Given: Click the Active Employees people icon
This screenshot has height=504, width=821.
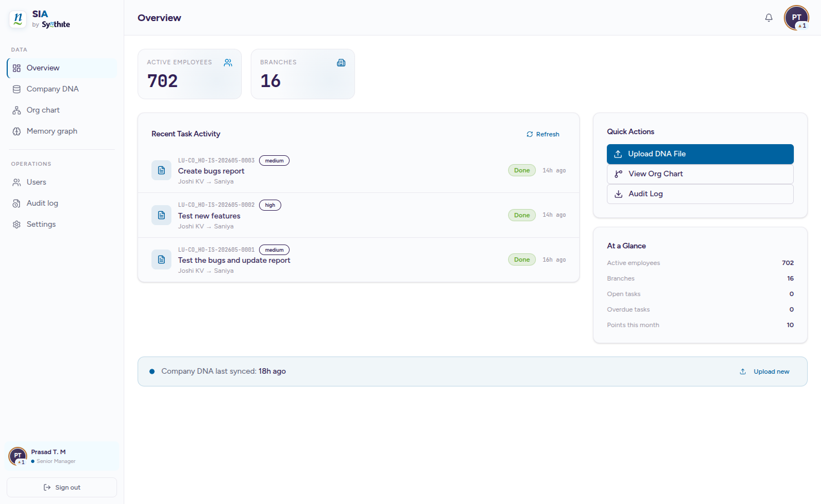Looking at the screenshot, I should [x=228, y=63].
